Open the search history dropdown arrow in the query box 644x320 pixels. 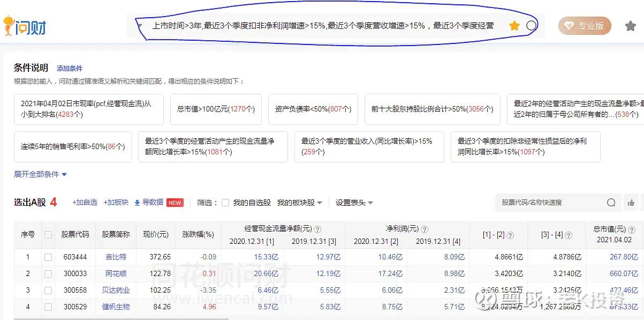[x=140, y=26]
